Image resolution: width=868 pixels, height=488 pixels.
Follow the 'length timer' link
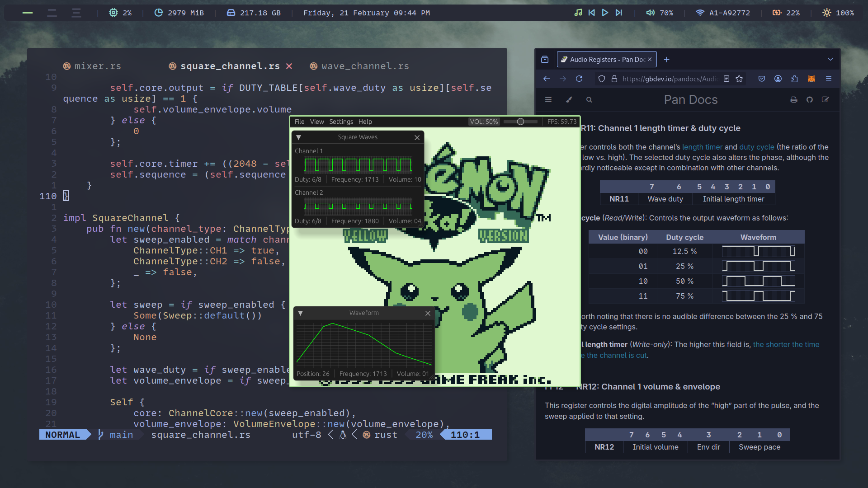point(702,147)
